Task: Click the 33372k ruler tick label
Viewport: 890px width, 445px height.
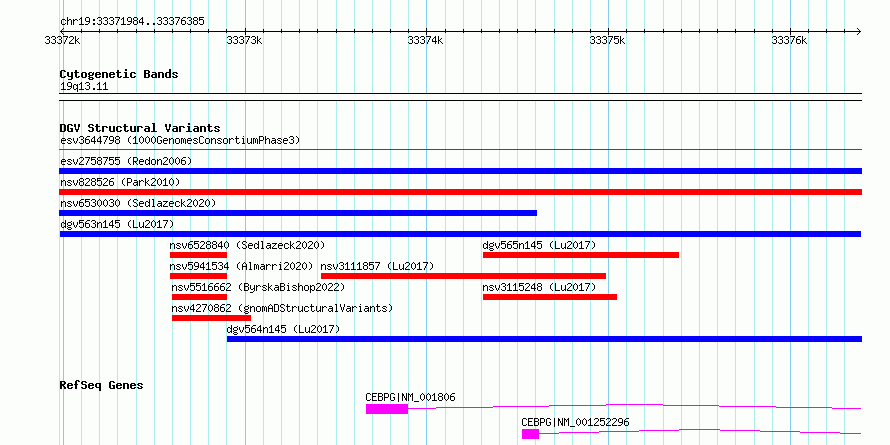Action: click(62, 40)
